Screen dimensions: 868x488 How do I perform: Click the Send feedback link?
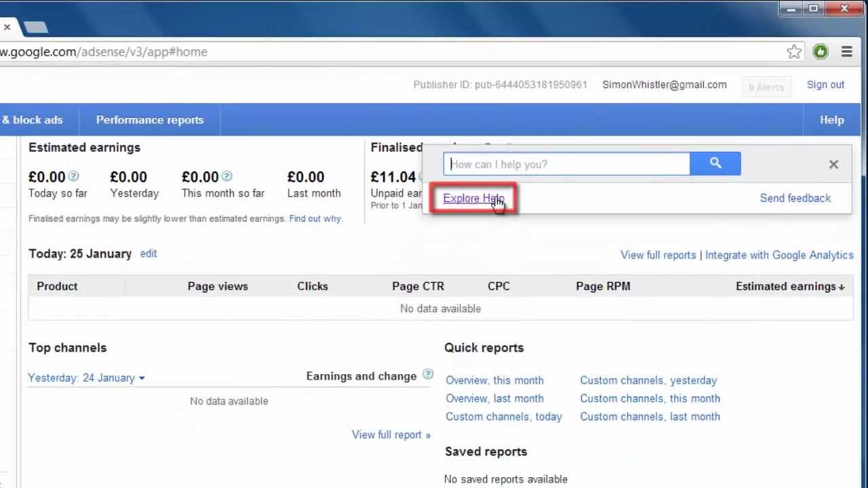click(795, 198)
